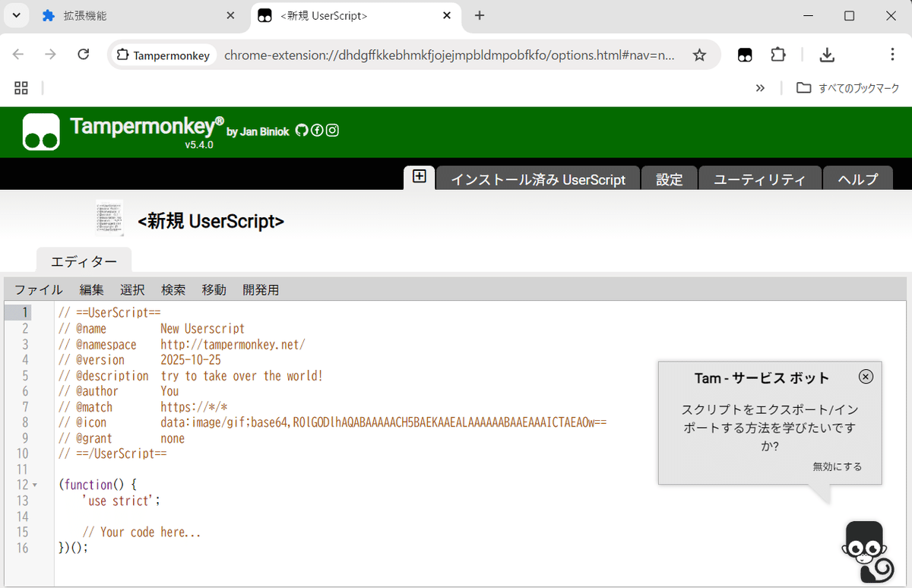
Task: Open Tampermonkey's Facebook icon in the header
Action: tap(317, 130)
